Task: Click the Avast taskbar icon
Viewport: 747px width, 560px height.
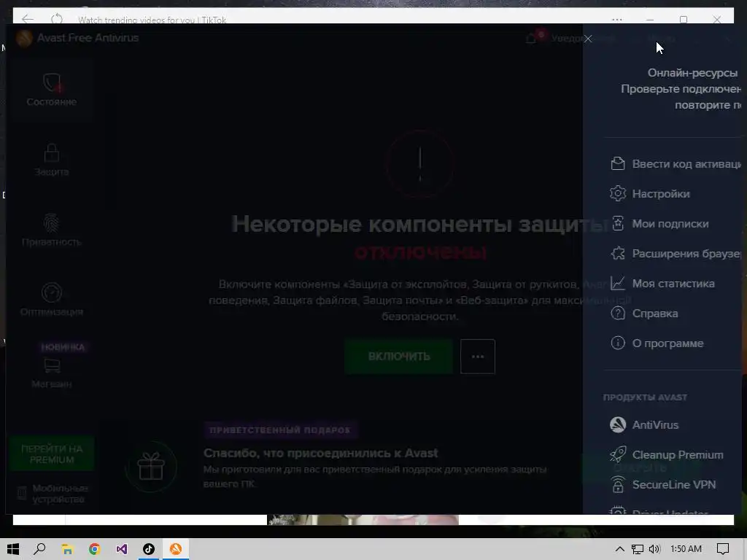Action: pyautogui.click(x=176, y=549)
